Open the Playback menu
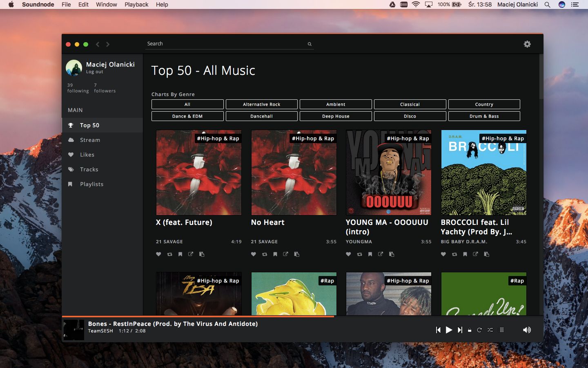The image size is (588, 368). tap(136, 4)
